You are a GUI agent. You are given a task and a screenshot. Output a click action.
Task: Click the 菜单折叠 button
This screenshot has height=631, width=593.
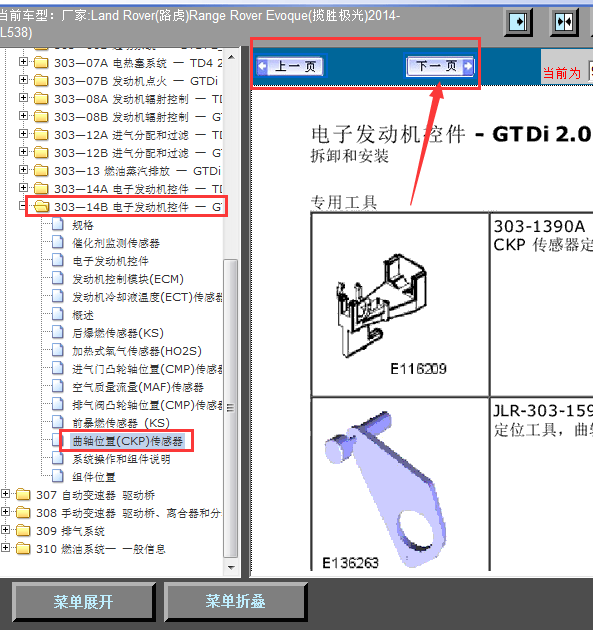235,601
